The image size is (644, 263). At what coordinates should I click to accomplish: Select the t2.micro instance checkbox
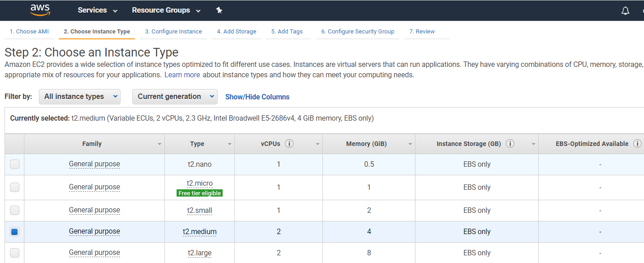coord(14,187)
